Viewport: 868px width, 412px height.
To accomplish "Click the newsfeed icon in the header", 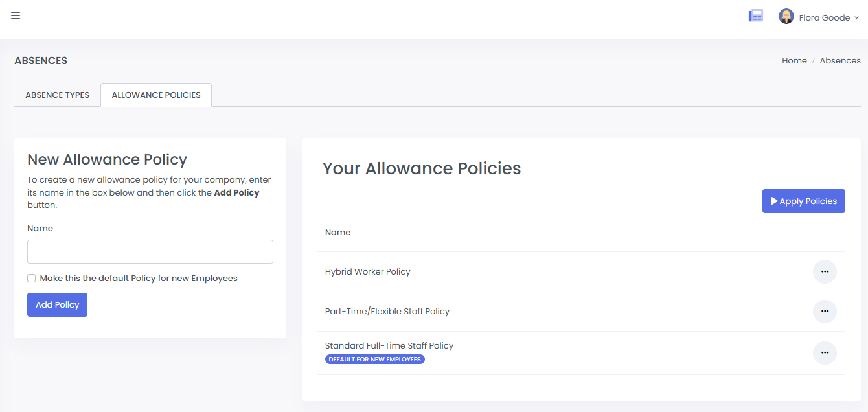I will [755, 15].
